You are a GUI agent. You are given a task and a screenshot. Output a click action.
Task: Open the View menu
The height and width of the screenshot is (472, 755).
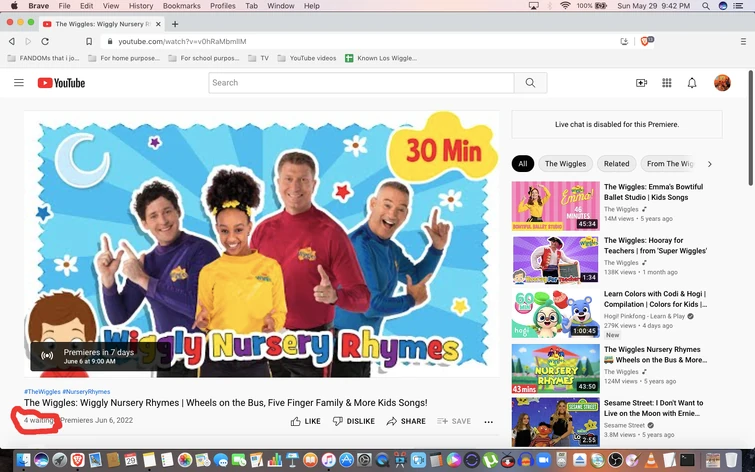(x=111, y=6)
